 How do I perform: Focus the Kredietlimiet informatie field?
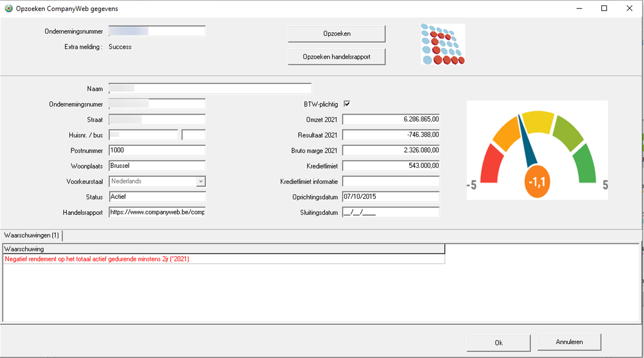(x=390, y=181)
